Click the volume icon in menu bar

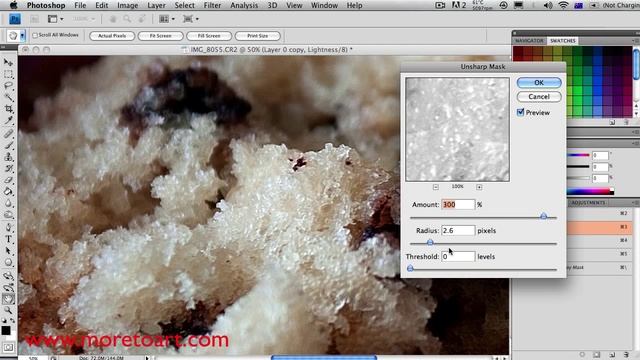(x=548, y=5)
